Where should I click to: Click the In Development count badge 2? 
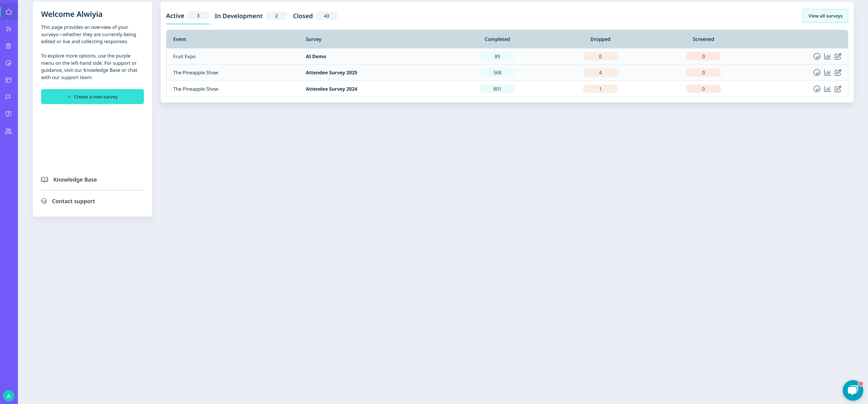276,16
